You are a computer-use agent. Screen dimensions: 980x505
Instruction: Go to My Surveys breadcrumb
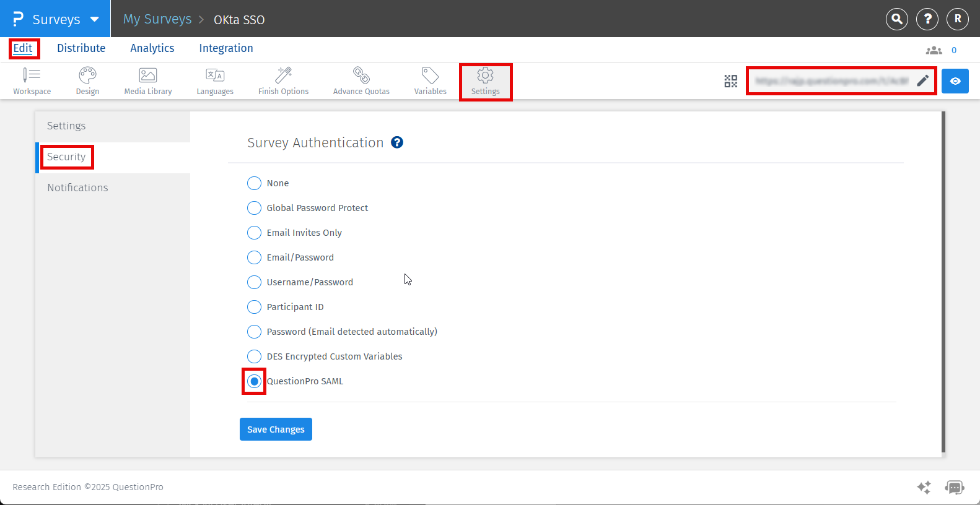click(157, 19)
